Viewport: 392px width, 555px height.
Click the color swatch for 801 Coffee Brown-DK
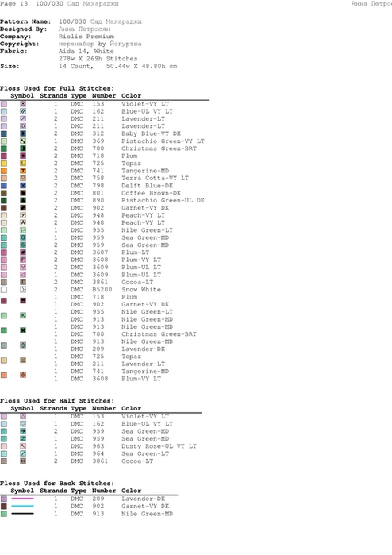point(4,193)
